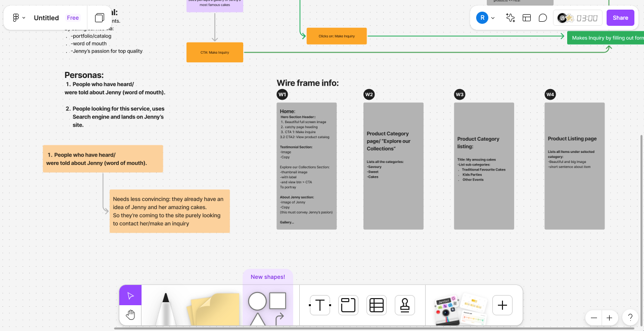
Task: Select the green Makes Inquiry by filling box
Action: coord(606,37)
